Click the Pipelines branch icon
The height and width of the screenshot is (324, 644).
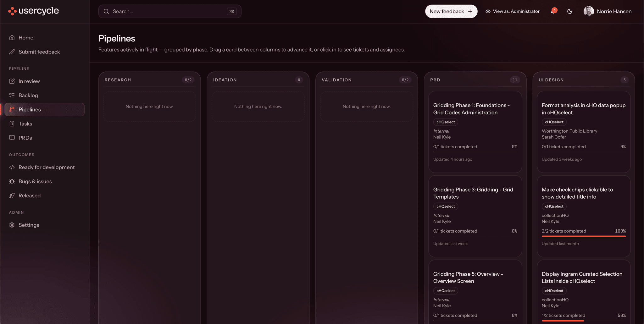click(12, 110)
